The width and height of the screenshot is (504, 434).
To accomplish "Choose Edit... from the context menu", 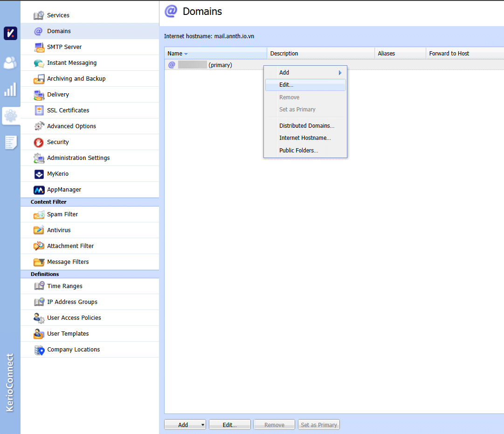I will pyautogui.click(x=286, y=85).
